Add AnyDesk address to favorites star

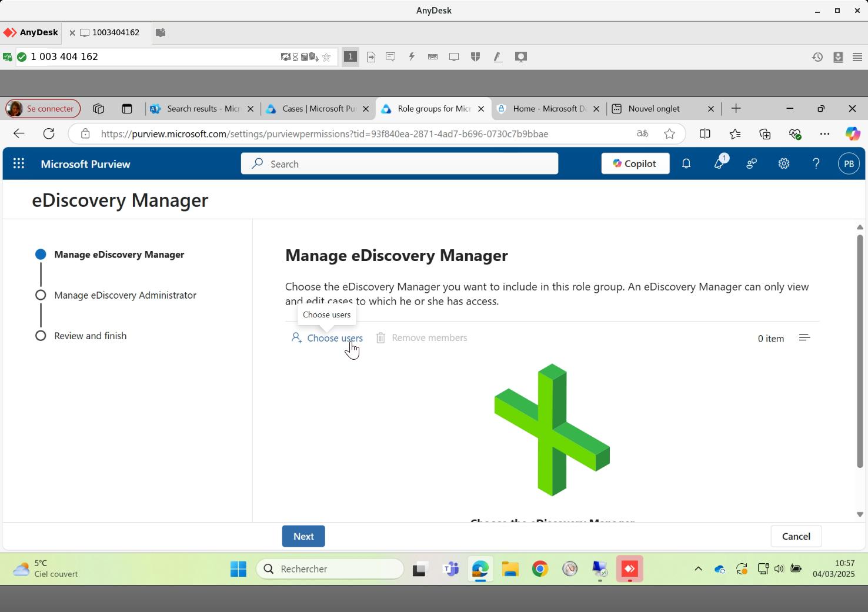coord(326,57)
